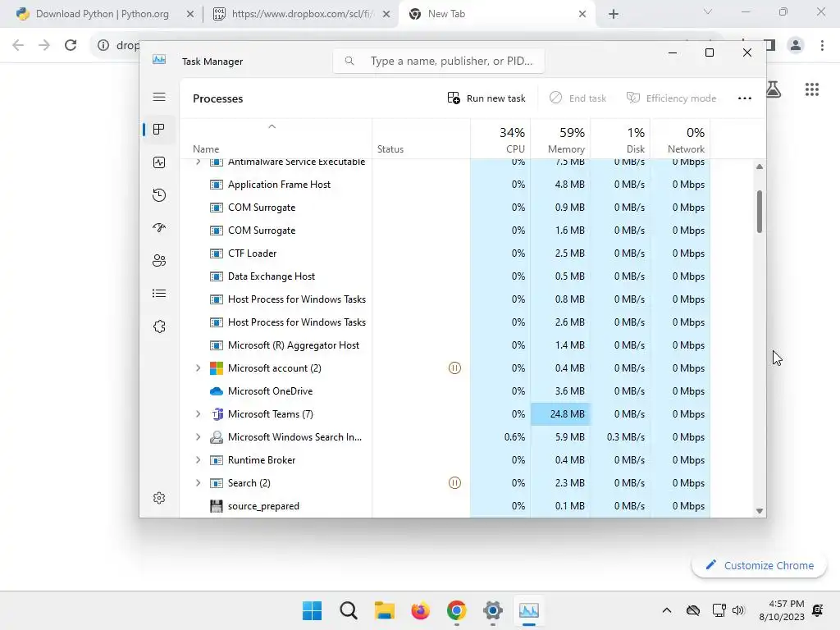
Task: Switch to Download Python tab
Action: (103, 14)
